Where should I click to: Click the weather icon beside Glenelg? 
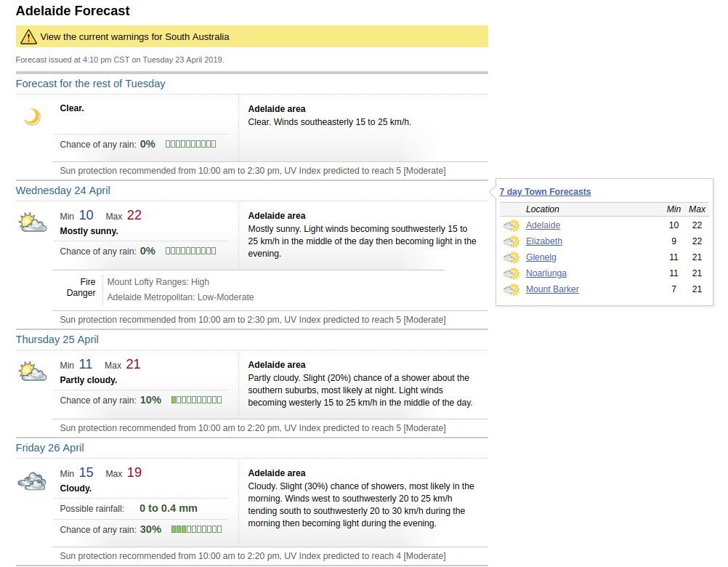pyautogui.click(x=511, y=257)
